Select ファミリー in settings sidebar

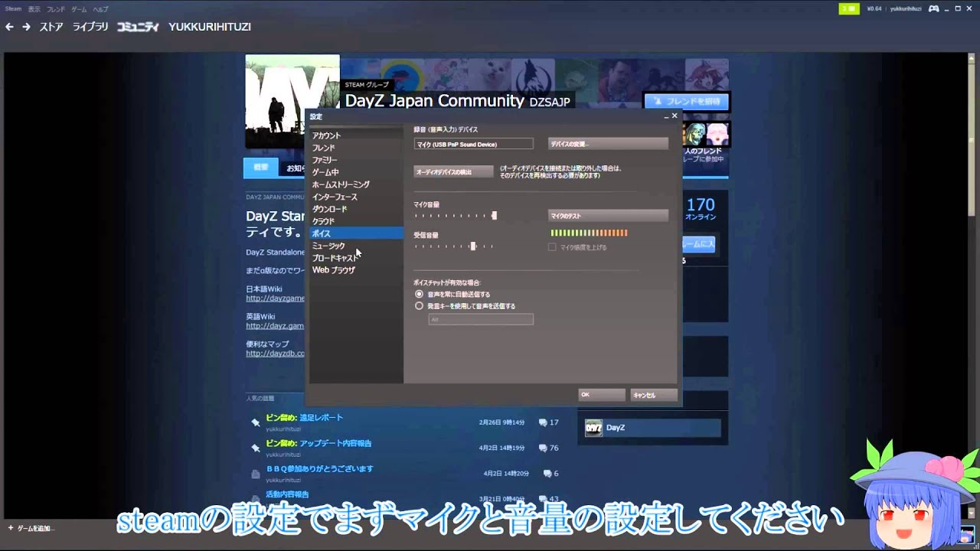pyautogui.click(x=356, y=160)
